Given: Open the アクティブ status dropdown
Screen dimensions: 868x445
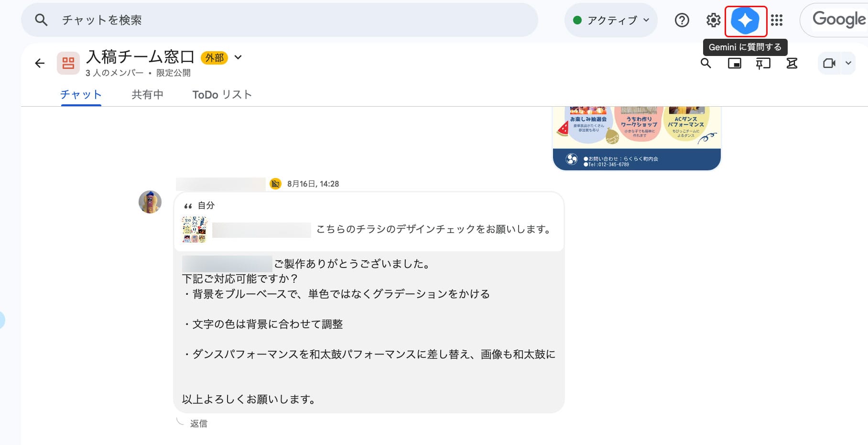Looking at the screenshot, I should click(x=611, y=20).
